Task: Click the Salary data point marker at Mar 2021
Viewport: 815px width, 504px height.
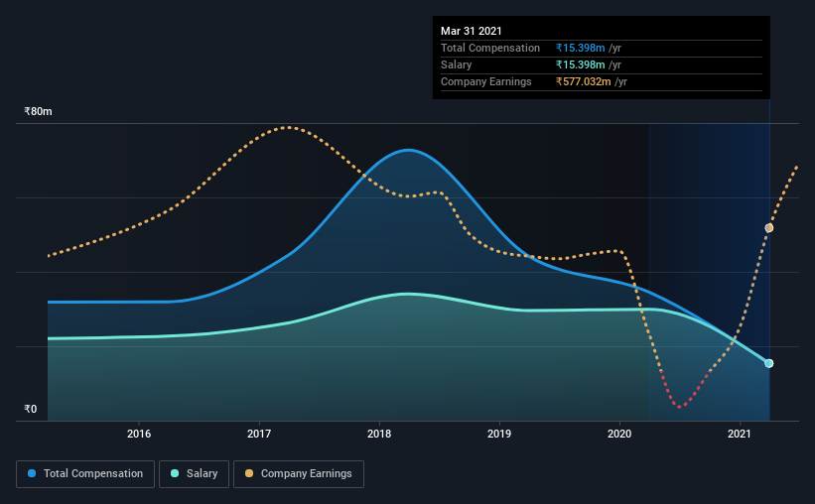Action: tap(768, 363)
